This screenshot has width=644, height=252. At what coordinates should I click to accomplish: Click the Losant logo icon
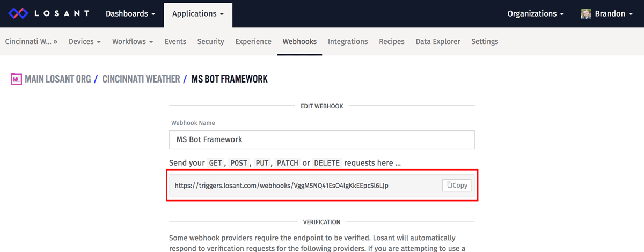click(x=17, y=13)
